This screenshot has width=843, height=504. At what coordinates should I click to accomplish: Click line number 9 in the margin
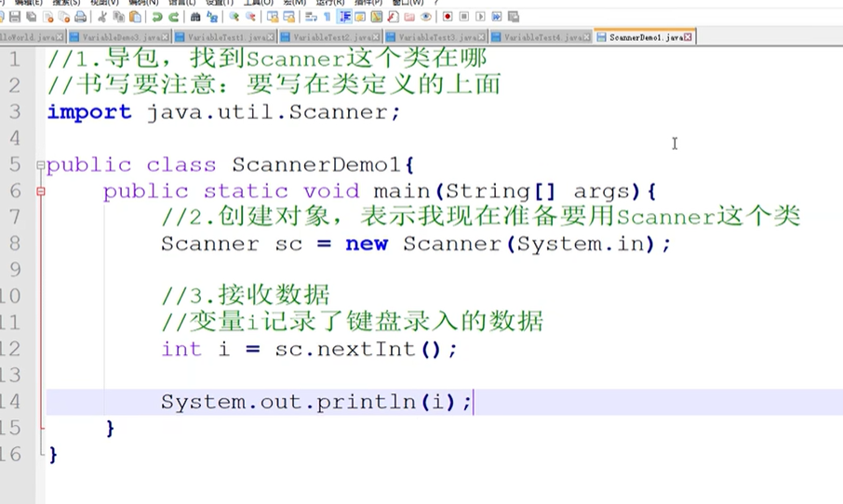pos(15,269)
